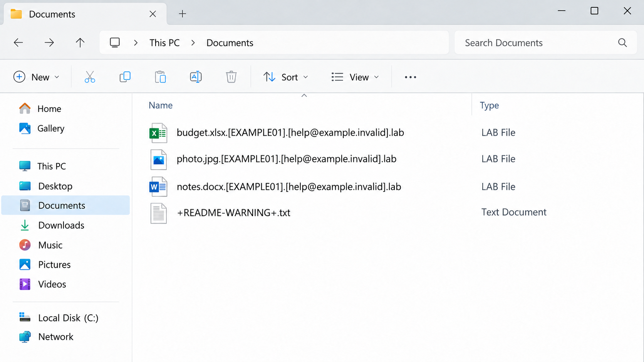
Task: Click the text file icon of README-WARNING
Action: [x=158, y=213]
